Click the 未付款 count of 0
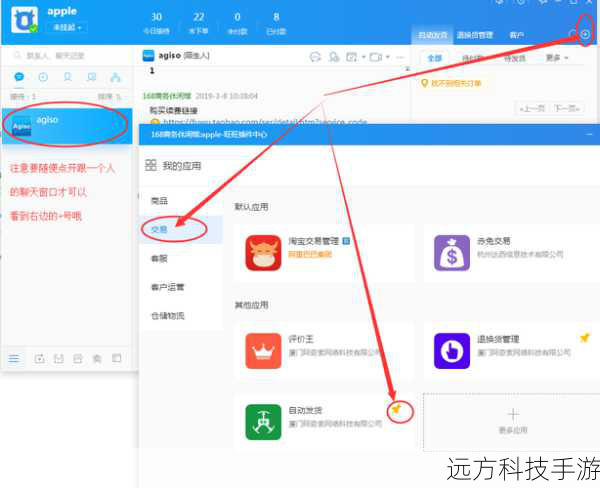Image resolution: width=600 pixels, height=488 pixels. coord(237,23)
